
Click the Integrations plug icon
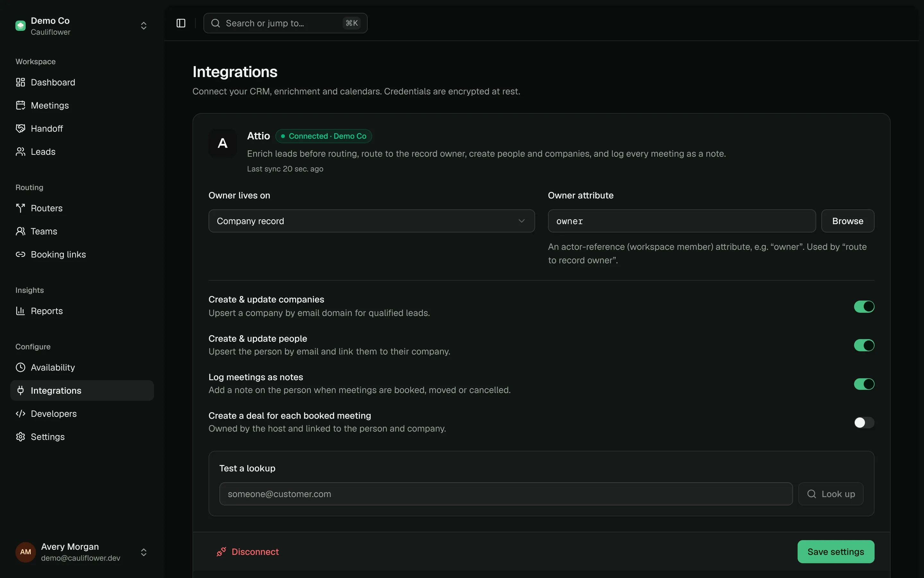click(21, 390)
